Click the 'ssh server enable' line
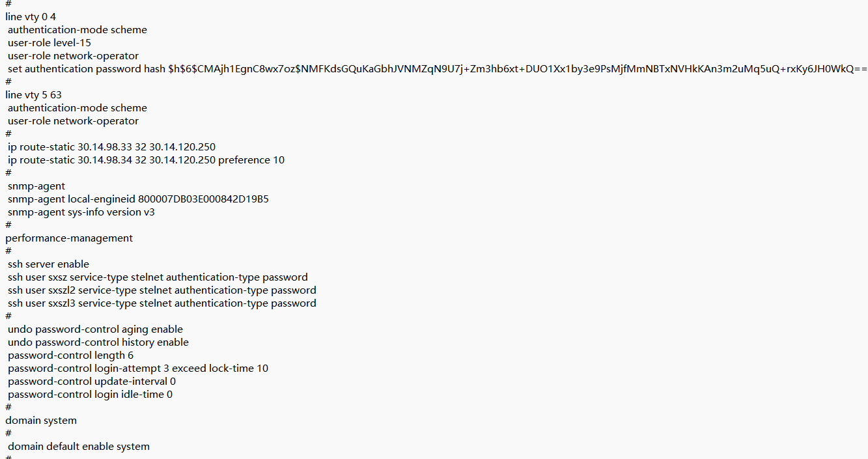 coord(49,264)
